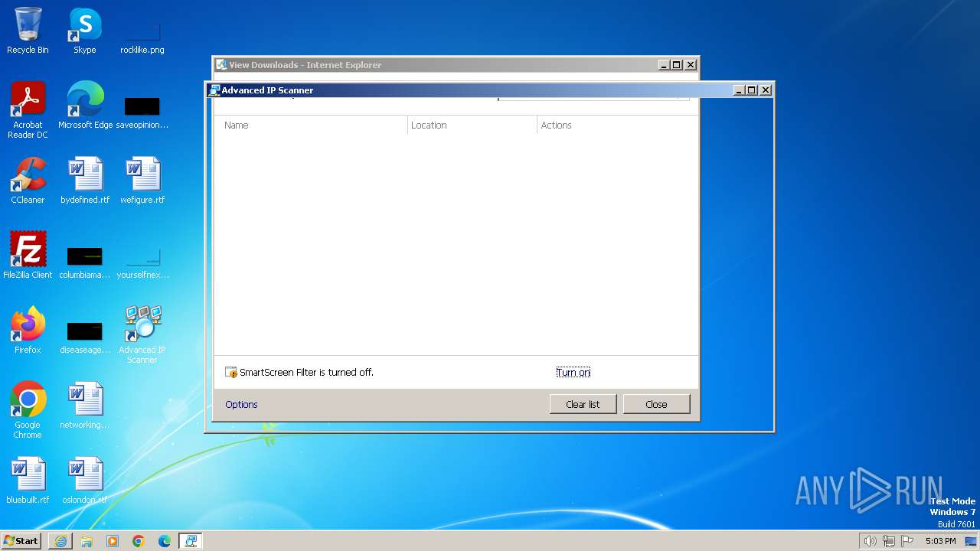
Task: Open File Explorer from the taskbar
Action: [x=87, y=541]
